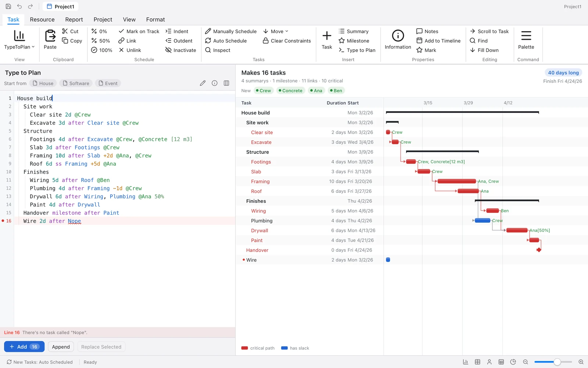Open the View ribbon tab
This screenshot has height=368, width=588.
(129, 20)
